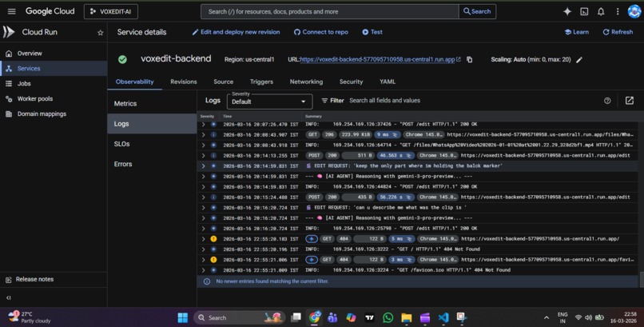Click the blue Search button
This screenshot has width=644, height=327.
pyautogui.click(x=477, y=11)
